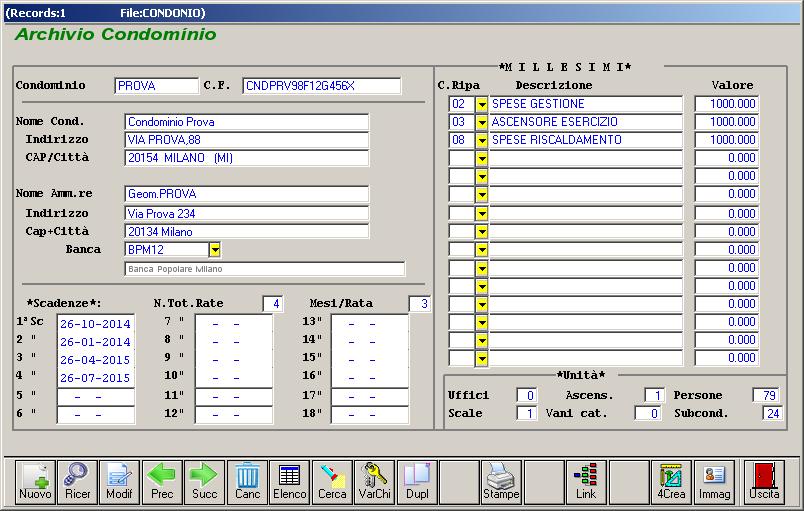Click the address field VIA PROVA,88
Screen dimensions: 804x511
247,139
